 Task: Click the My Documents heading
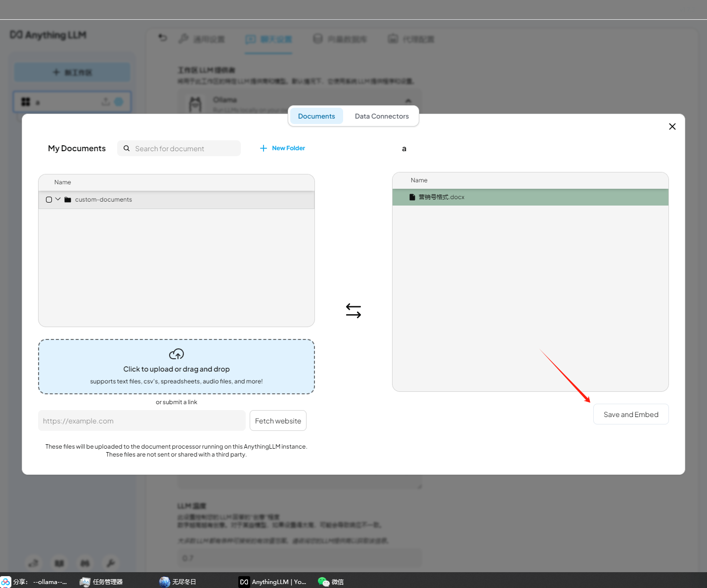point(77,148)
